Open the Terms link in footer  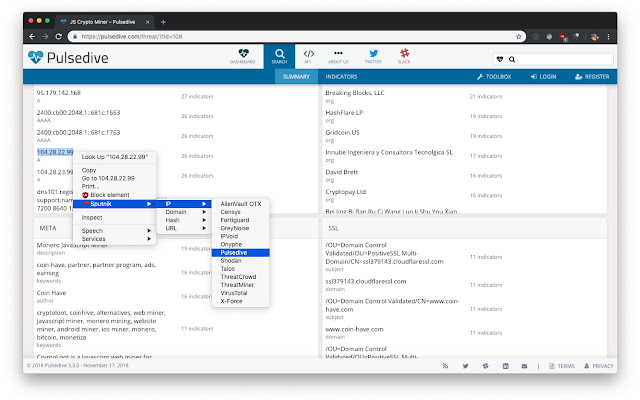(562, 366)
